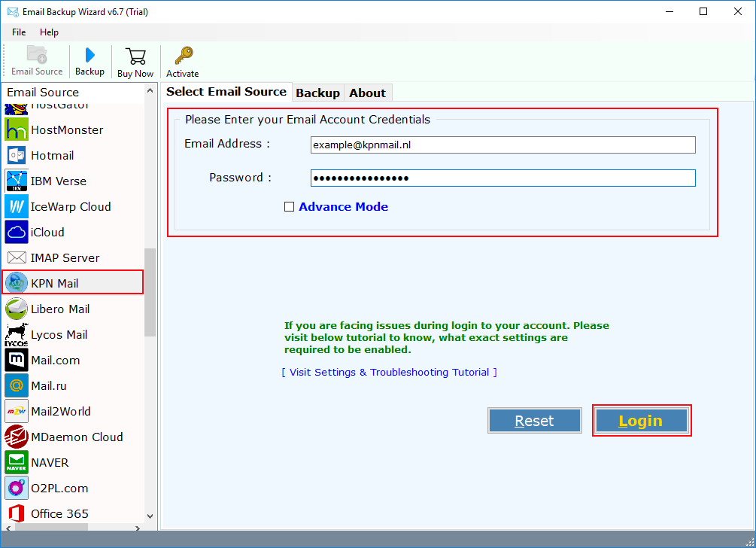Image resolution: width=756 pixels, height=548 pixels.
Task: Click the Login button
Action: [641, 421]
